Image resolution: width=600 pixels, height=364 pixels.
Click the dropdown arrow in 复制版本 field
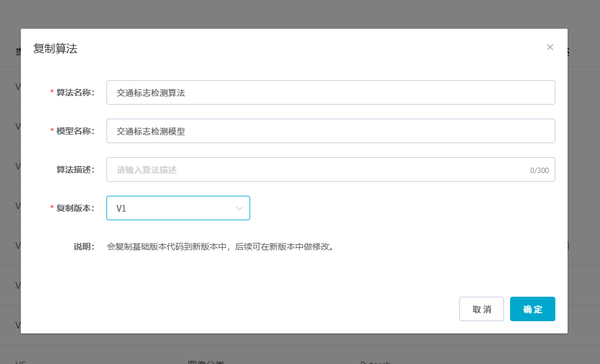point(239,209)
